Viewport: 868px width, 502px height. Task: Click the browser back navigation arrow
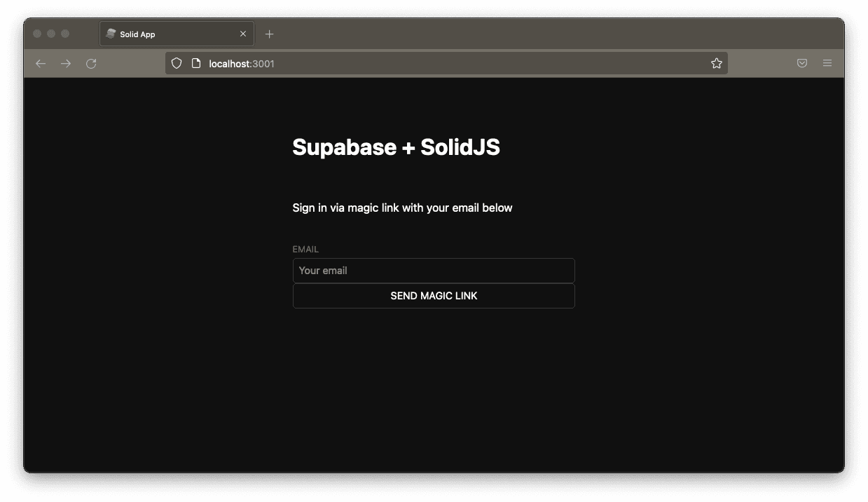(x=40, y=63)
